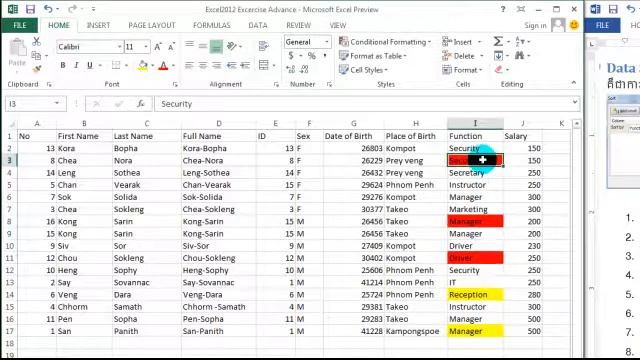Toggle Bold formatting
The width and height of the screenshot is (640, 360).
63,65
